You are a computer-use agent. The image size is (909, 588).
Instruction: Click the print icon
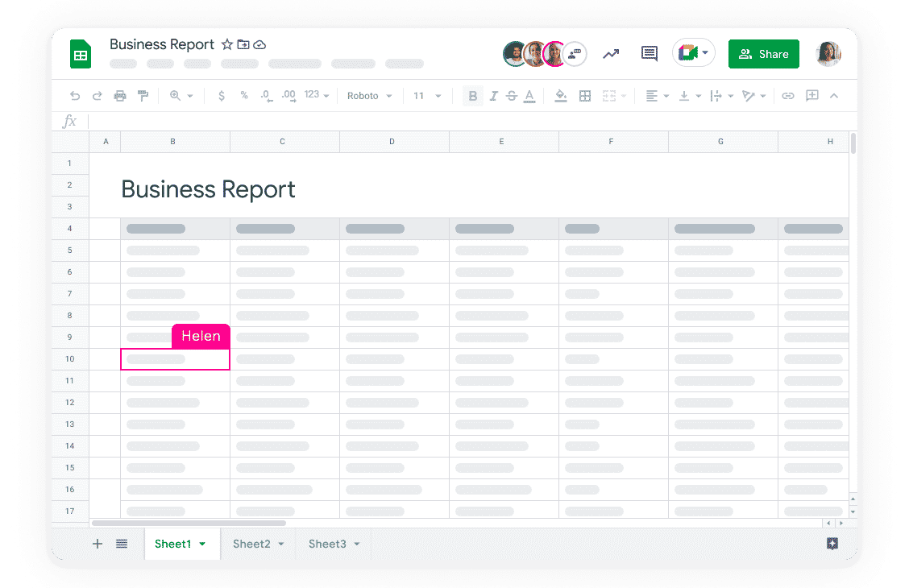coord(120,96)
